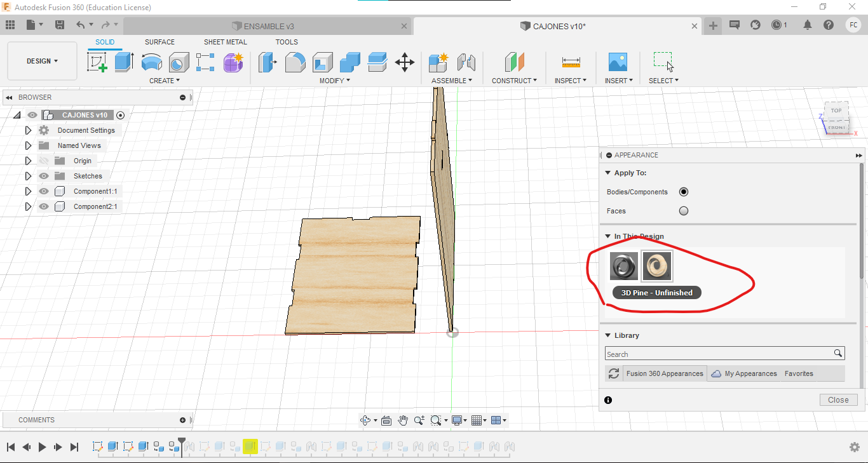Click the Measure tool under Inspect
The height and width of the screenshot is (463, 868).
[x=571, y=62]
